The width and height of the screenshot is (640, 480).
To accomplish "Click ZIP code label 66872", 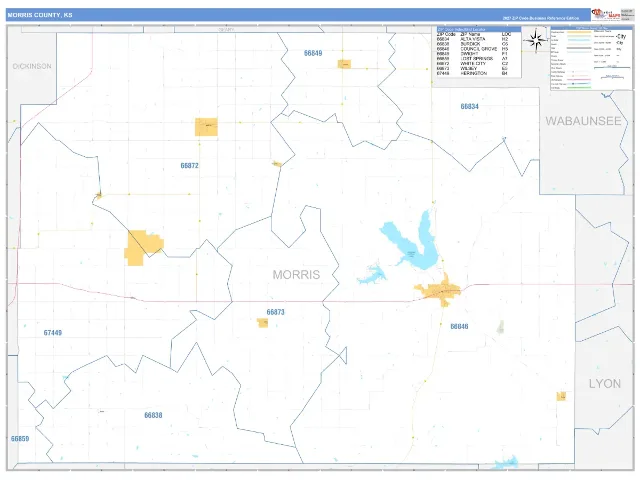I will 189,166.
